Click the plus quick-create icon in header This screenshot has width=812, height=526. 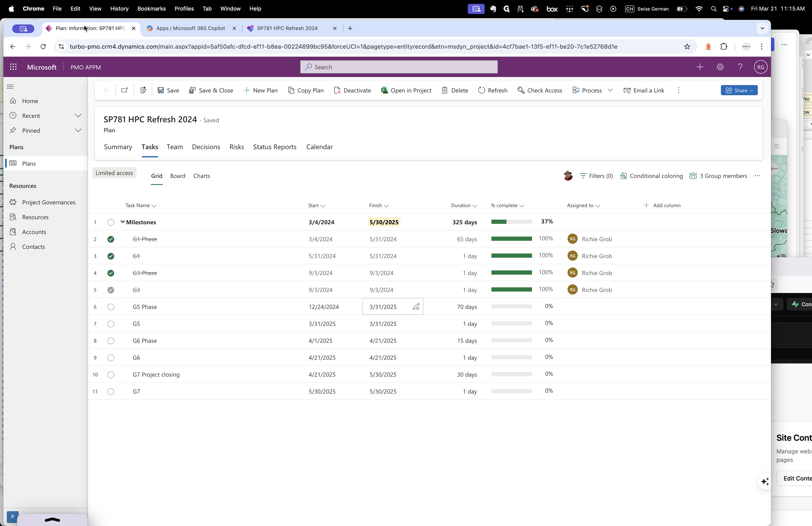700,67
